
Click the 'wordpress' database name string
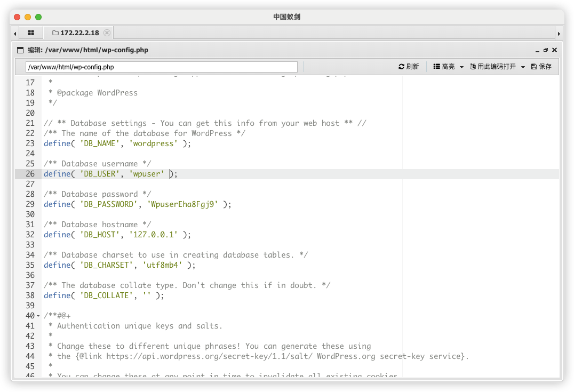(x=154, y=143)
